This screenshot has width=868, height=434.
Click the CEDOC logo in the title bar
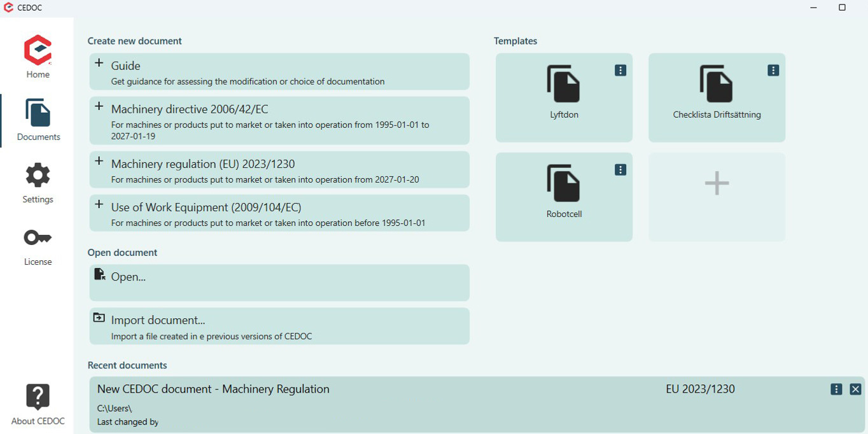(8, 8)
